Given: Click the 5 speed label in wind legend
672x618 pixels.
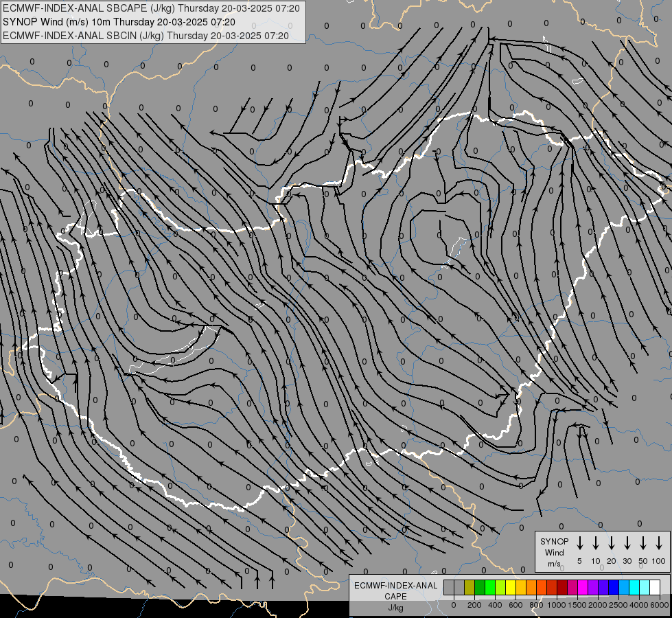Looking at the screenshot, I should click(x=579, y=561).
